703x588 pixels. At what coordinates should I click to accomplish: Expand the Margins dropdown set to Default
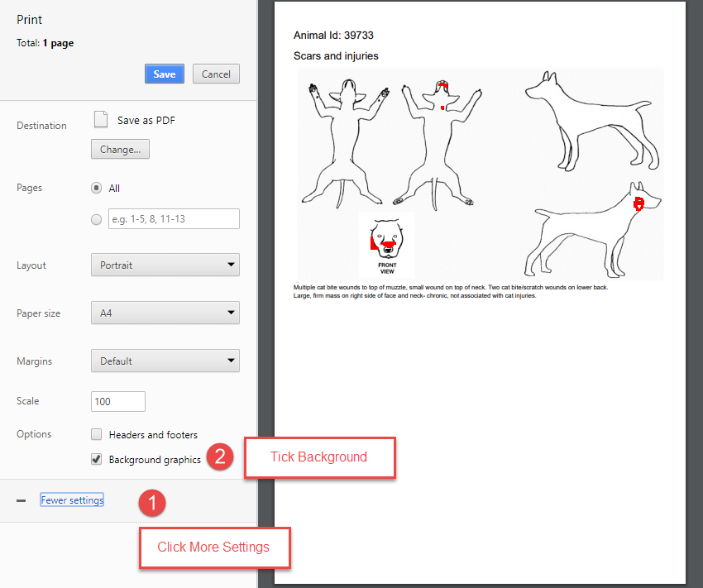point(165,361)
